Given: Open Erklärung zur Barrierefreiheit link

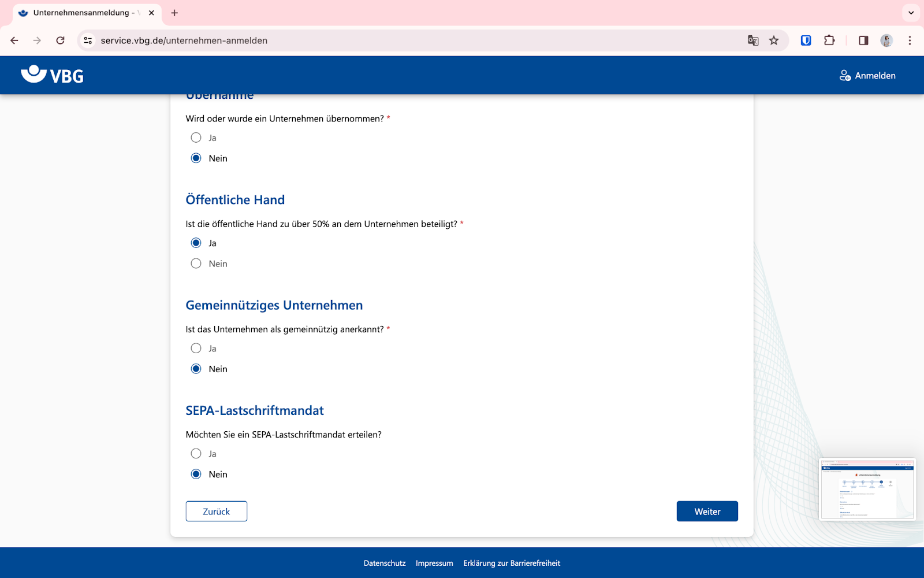Looking at the screenshot, I should (512, 563).
